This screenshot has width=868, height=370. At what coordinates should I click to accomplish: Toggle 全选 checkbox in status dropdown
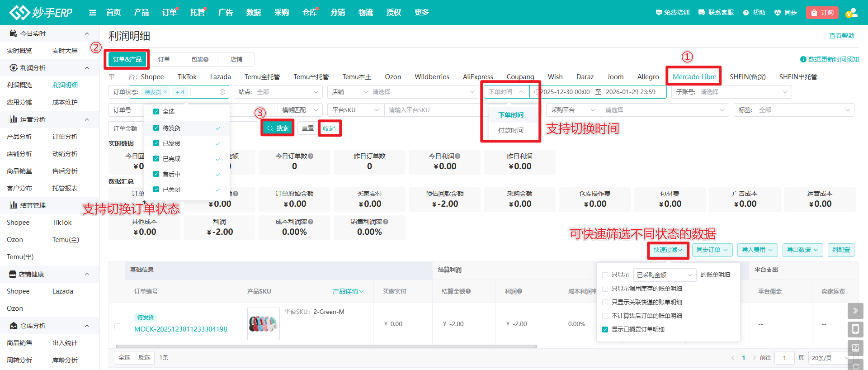pos(156,111)
